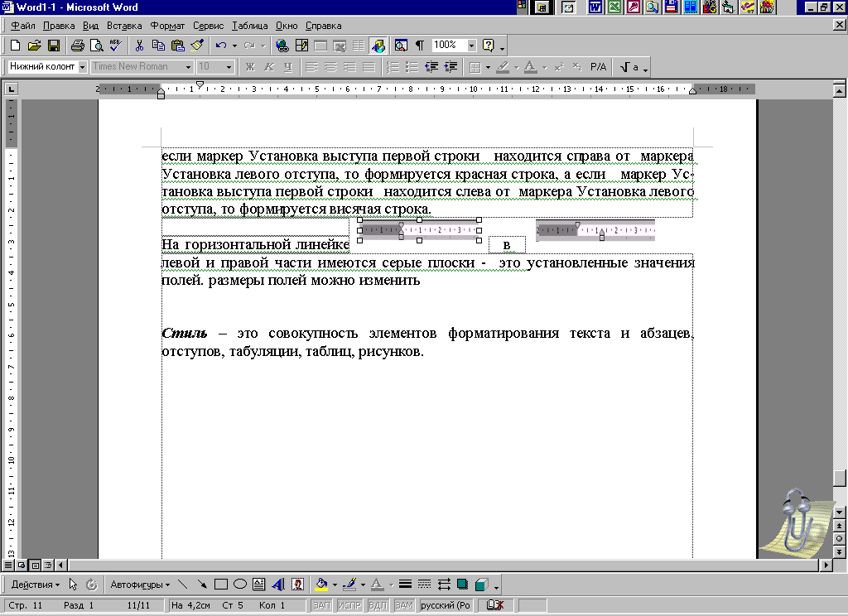848x616 pixels.
Task: Toggle the bulleted list
Action: pyautogui.click(x=412, y=67)
